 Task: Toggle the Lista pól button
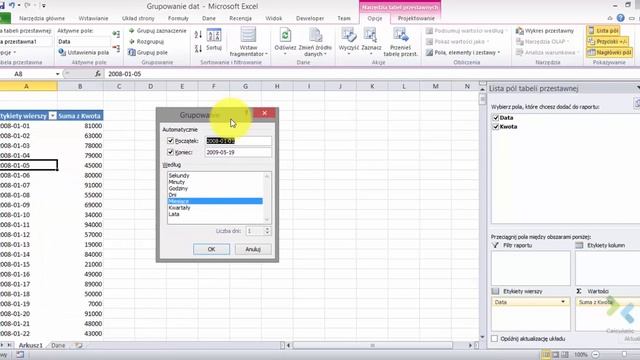(603, 31)
